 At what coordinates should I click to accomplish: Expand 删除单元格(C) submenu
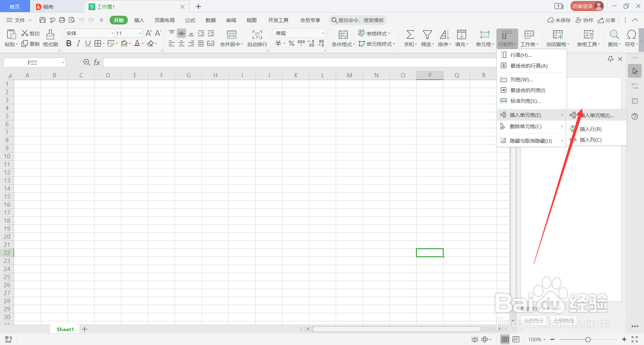coord(532,126)
